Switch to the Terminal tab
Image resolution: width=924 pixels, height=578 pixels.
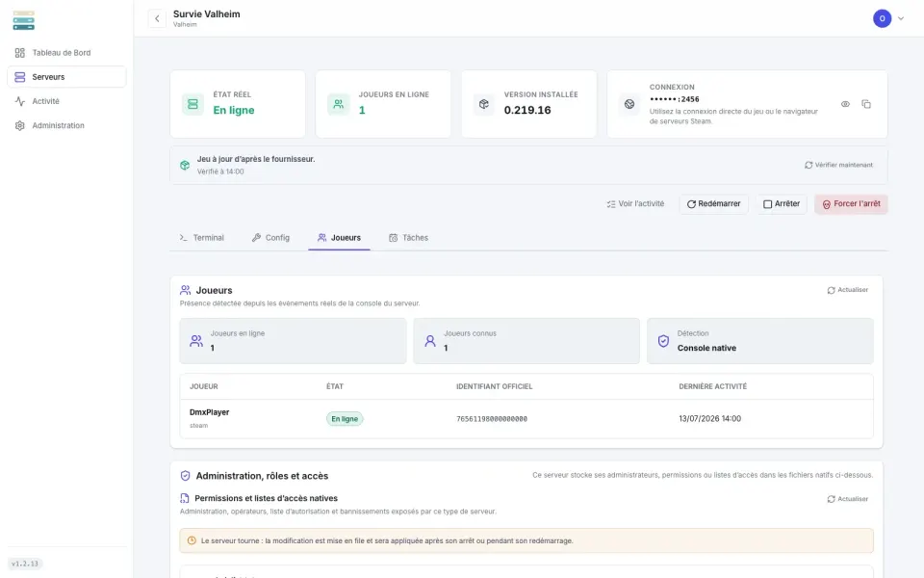pyautogui.click(x=201, y=238)
